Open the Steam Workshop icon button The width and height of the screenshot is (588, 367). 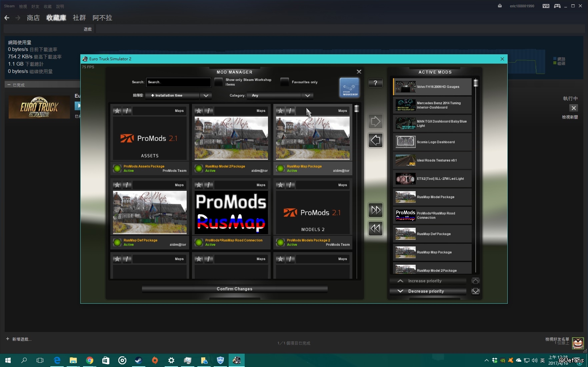(349, 88)
